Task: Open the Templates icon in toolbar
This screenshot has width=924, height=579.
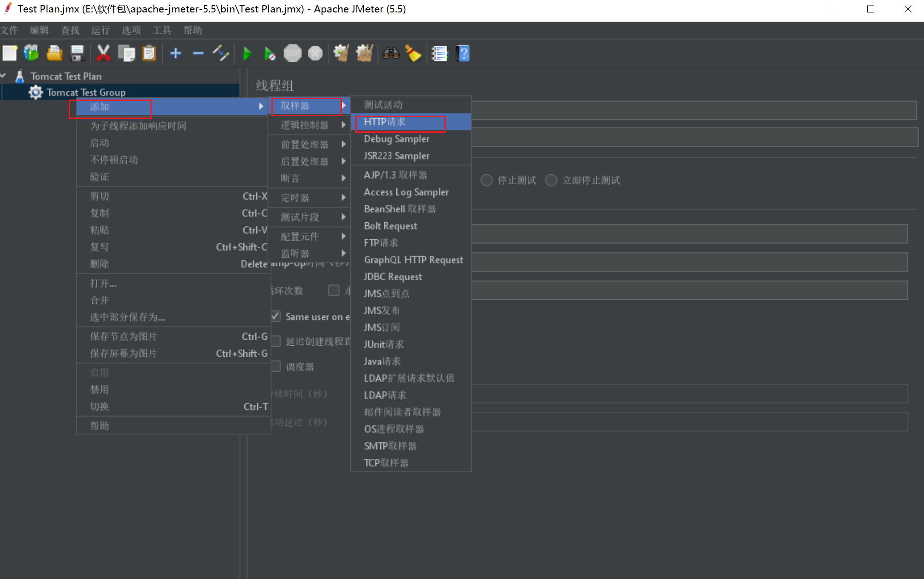Action: 31,53
